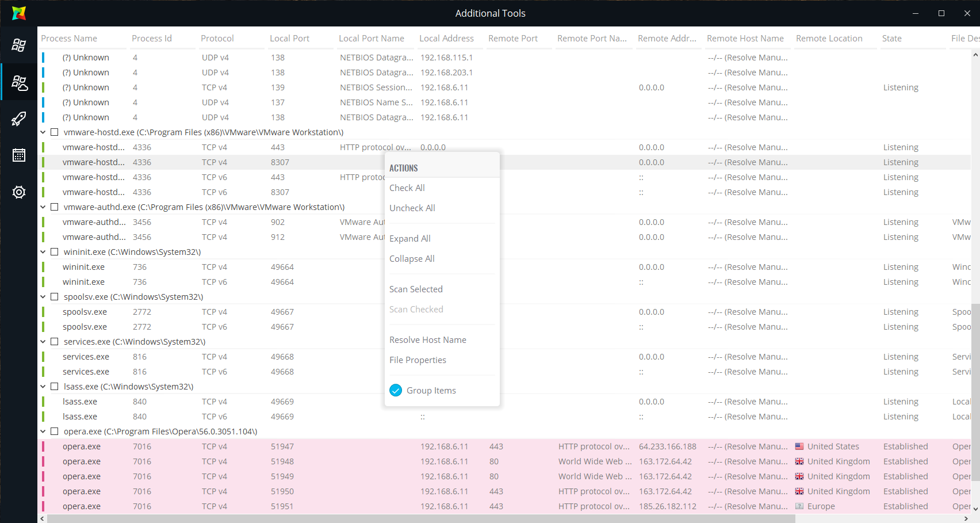The image size is (980, 523).
Task: Click the scroll-left arrow of horizontal scrollbar
Action: coord(42,518)
